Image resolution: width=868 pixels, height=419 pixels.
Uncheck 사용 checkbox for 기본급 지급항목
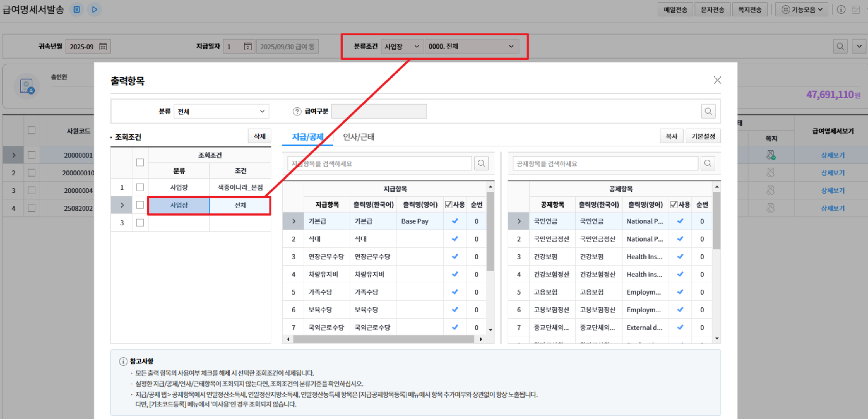[x=455, y=221]
